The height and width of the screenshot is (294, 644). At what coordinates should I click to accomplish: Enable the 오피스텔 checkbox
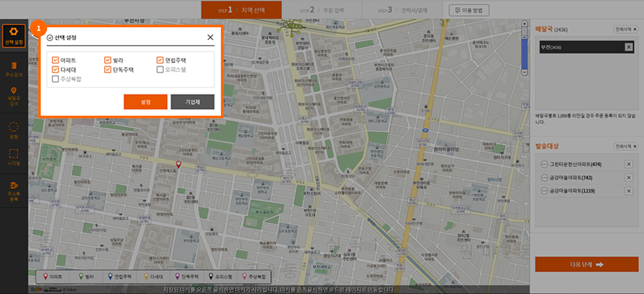pyautogui.click(x=160, y=69)
